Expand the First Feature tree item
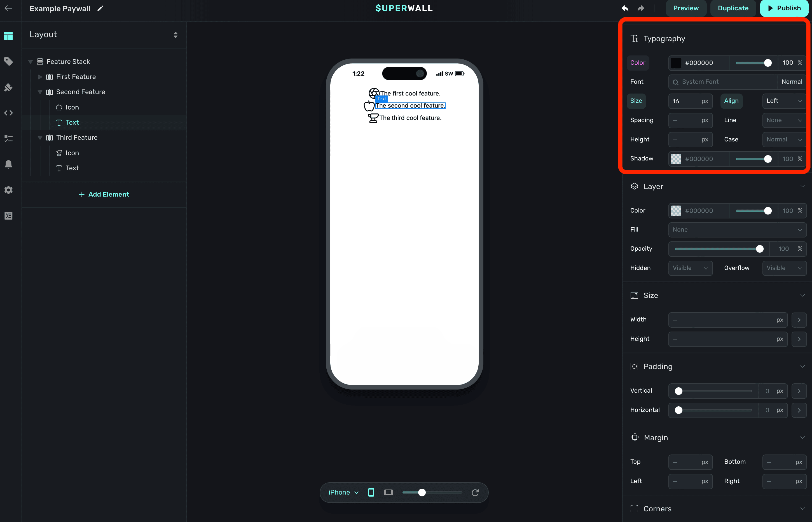812x522 pixels. (x=40, y=77)
